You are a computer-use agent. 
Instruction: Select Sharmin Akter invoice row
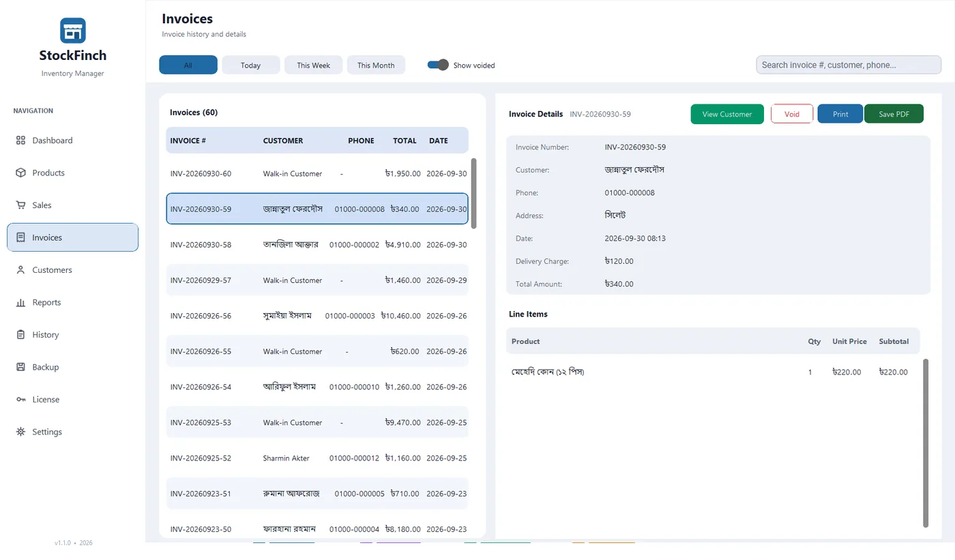pos(317,458)
